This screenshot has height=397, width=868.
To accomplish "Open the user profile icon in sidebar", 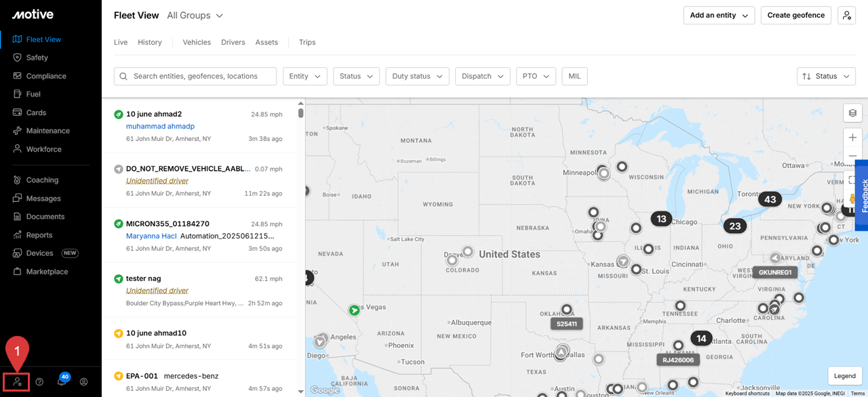I will click(x=84, y=381).
